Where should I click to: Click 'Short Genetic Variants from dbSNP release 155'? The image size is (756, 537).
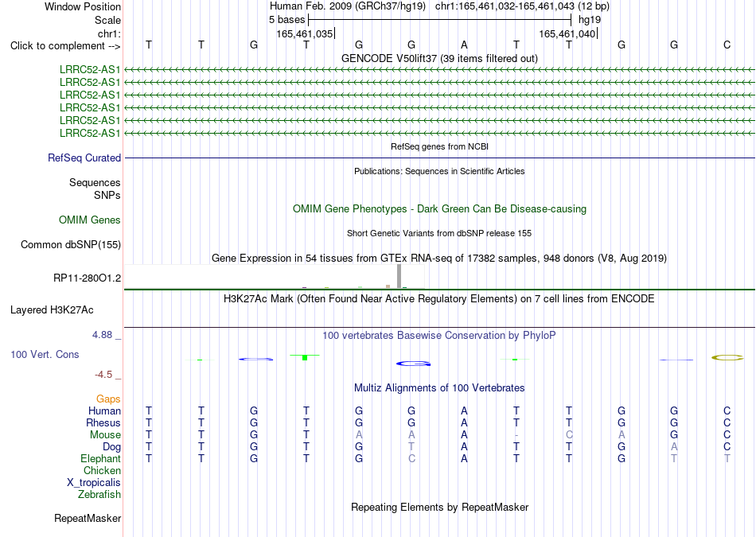click(439, 233)
